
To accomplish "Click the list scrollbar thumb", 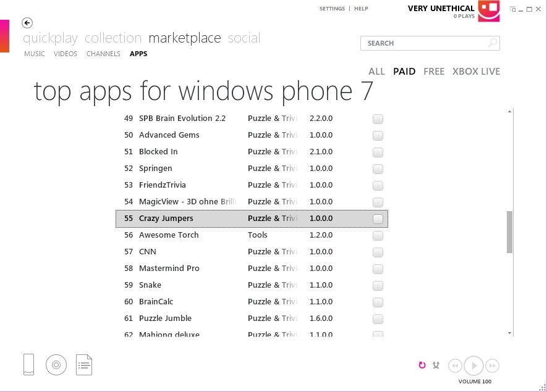I will pyautogui.click(x=510, y=231).
